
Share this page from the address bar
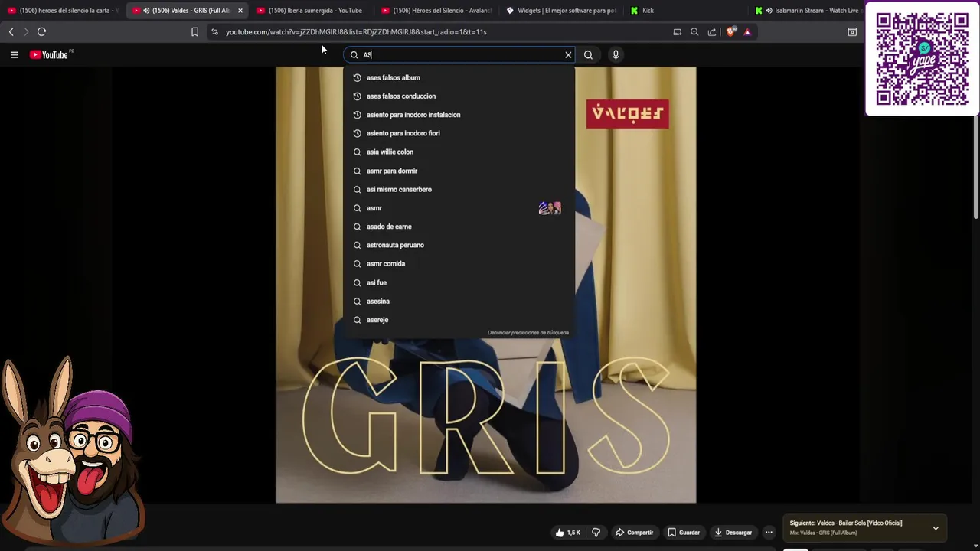pos(712,31)
